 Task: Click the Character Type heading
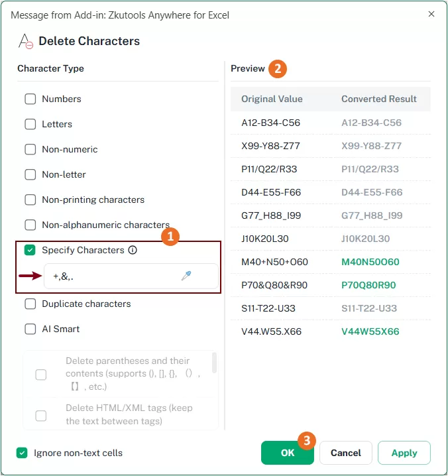pyautogui.click(x=50, y=68)
